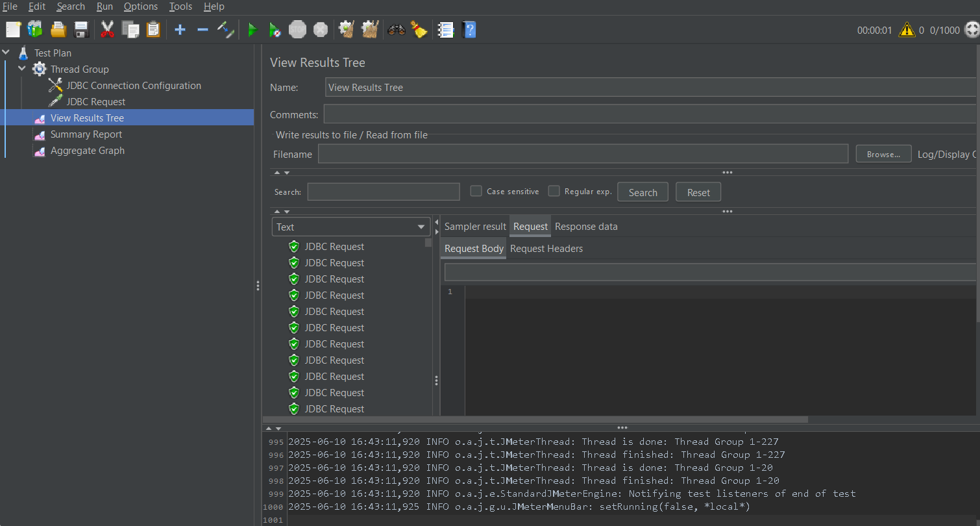Select Aggregate Graph in tree
This screenshot has width=980, height=526.
pos(88,150)
